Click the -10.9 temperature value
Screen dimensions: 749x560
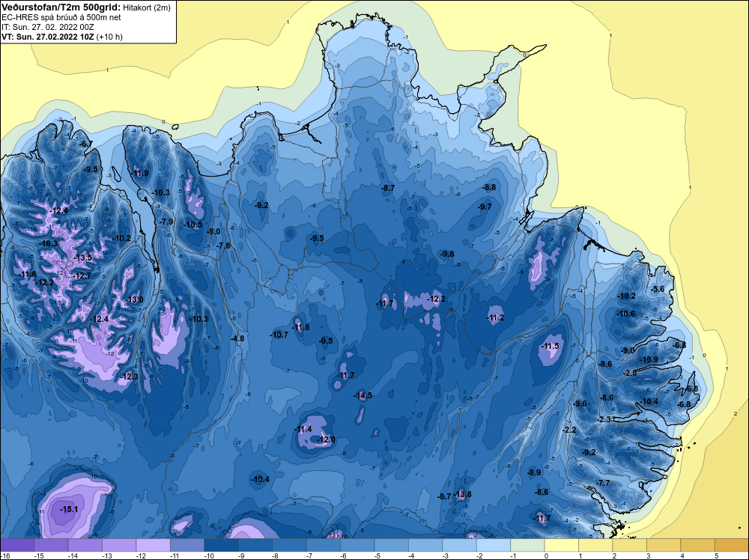pyautogui.click(x=649, y=360)
